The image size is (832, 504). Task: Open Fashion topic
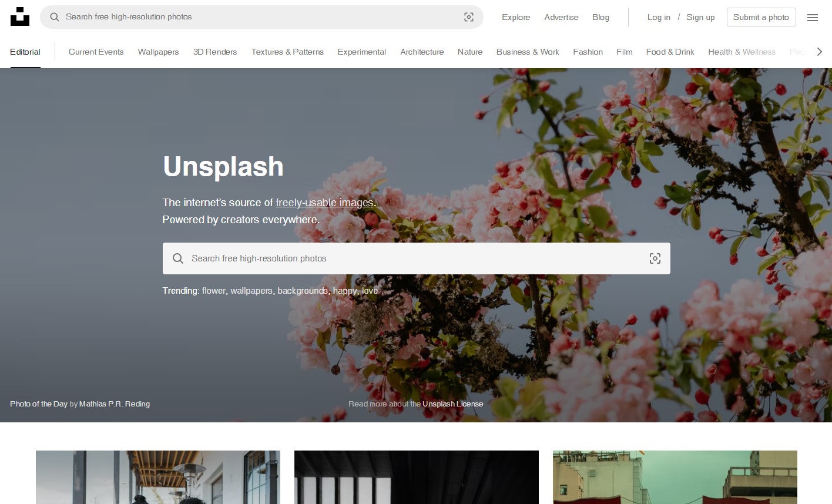click(588, 52)
